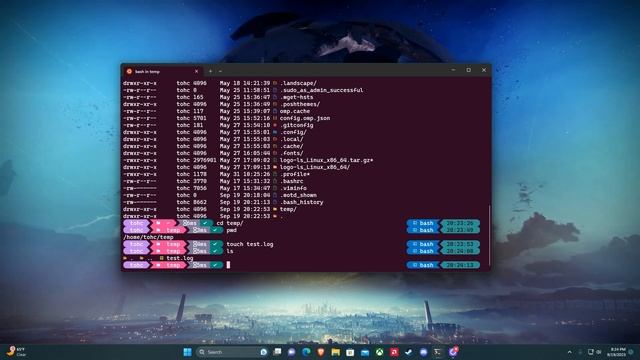Screen dimensions: 640x360
Task: Open Brave browser from taskbar
Action: point(321,352)
